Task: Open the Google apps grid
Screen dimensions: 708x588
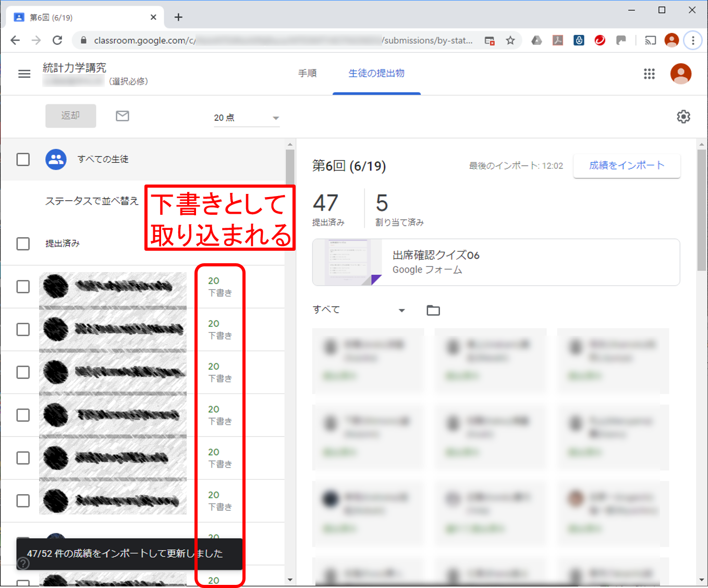Action: [x=649, y=74]
